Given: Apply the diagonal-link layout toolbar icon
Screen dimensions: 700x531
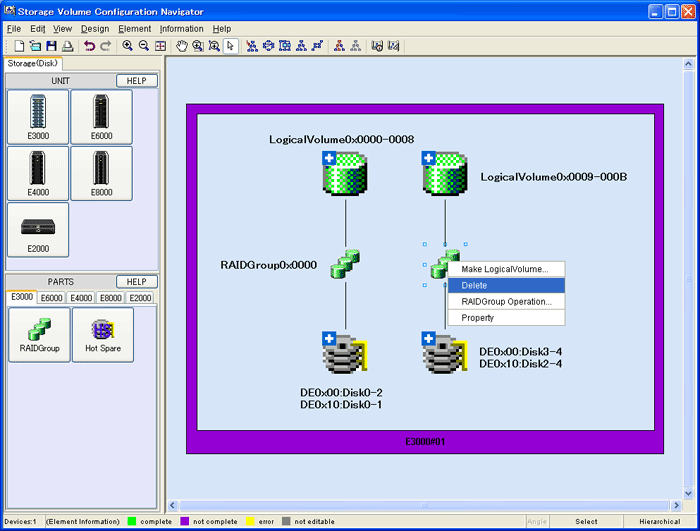Looking at the screenshot, I should coord(317,46).
